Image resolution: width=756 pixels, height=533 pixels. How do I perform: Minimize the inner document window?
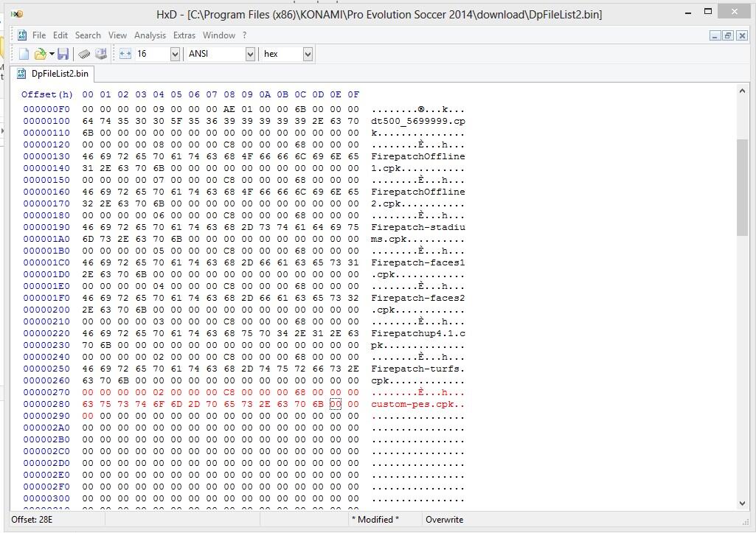tap(715, 35)
